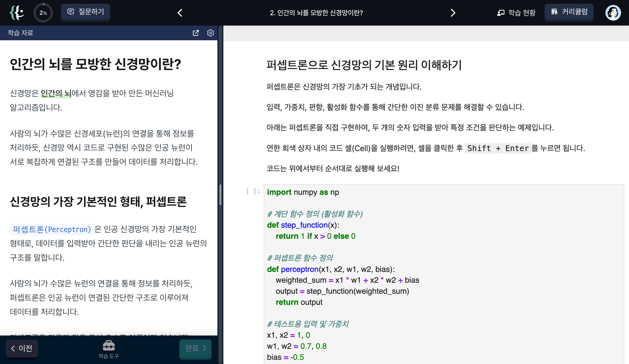Screen dimensions: 629x364
Task: Click the code cell execution prompt [ ]:
Action: point(253,191)
